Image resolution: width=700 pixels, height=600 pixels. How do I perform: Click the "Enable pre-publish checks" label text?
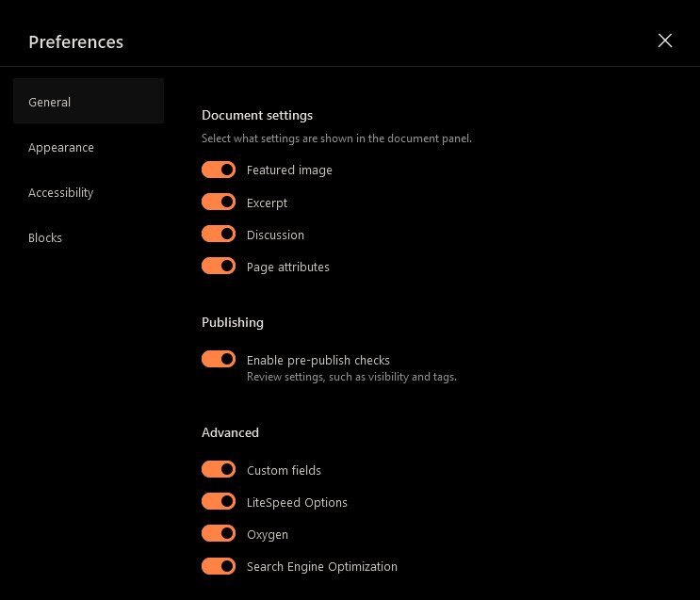tap(318, 360)
